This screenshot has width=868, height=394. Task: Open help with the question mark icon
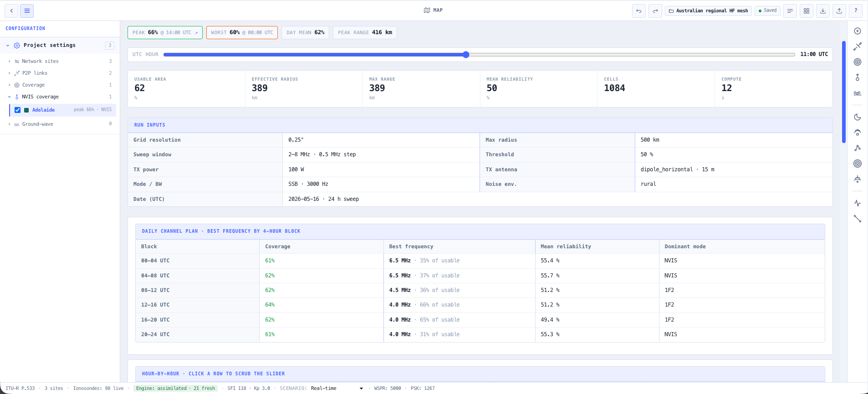856,11
